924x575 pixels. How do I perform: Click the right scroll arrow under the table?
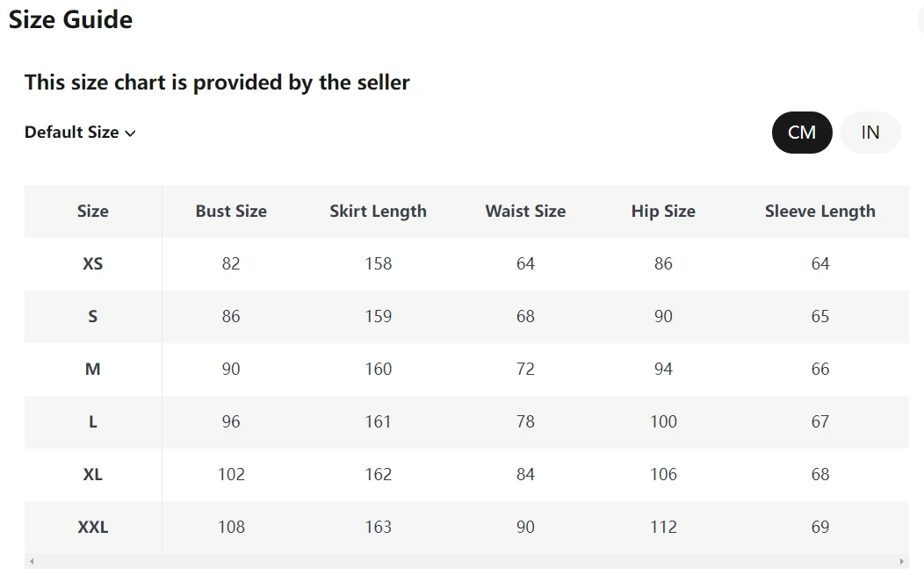point(902,562)
